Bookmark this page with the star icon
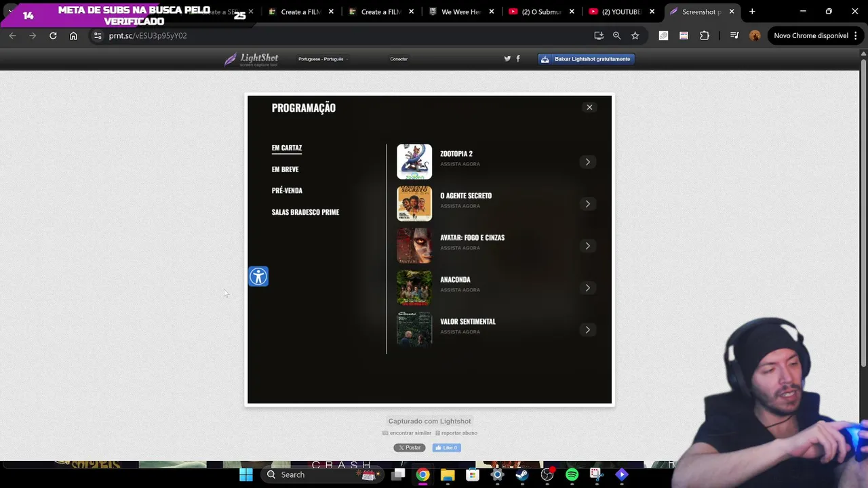This screenshot has height=488, width=868. [x=635, y=35]
